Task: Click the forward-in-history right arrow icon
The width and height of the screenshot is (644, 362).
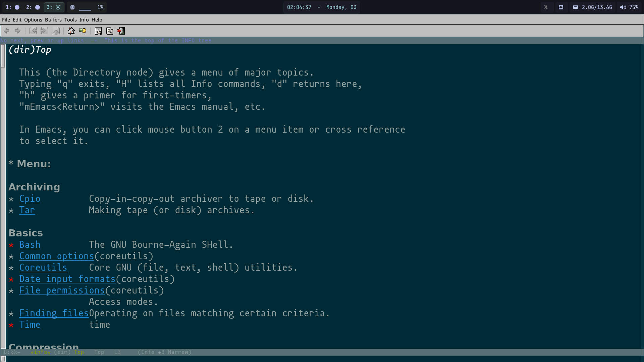Action: click(18, 31)
